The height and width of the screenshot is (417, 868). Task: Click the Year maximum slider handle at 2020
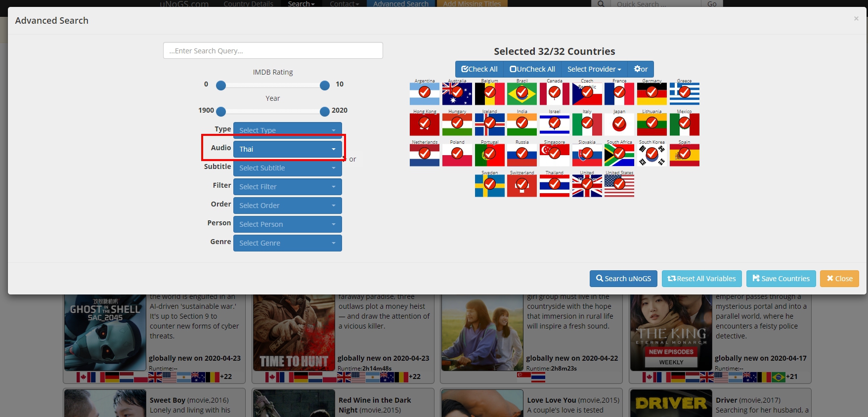[x=325, y=112]
